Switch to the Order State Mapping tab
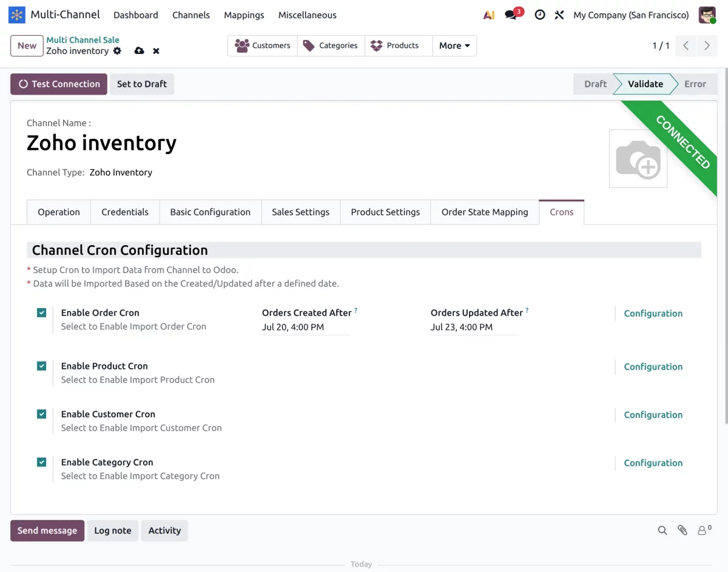The width and height of the screenshot is (728, 572). (485, 212)
